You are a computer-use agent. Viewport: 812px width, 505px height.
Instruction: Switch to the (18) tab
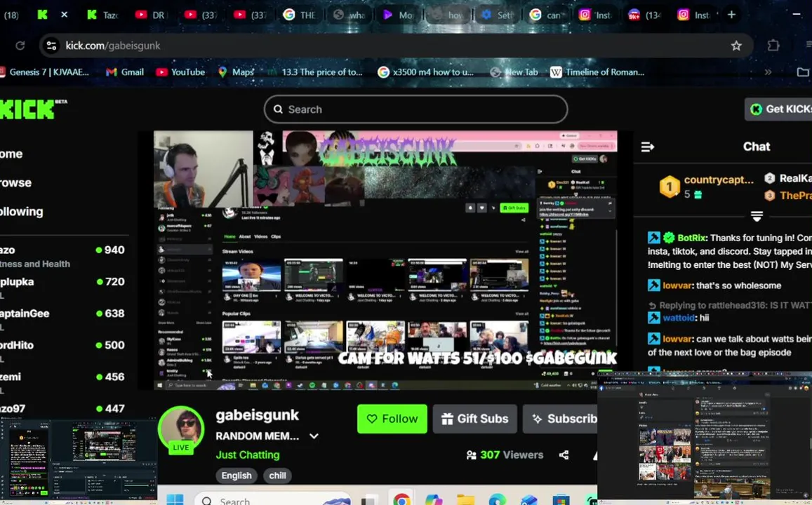click(11, 15)
